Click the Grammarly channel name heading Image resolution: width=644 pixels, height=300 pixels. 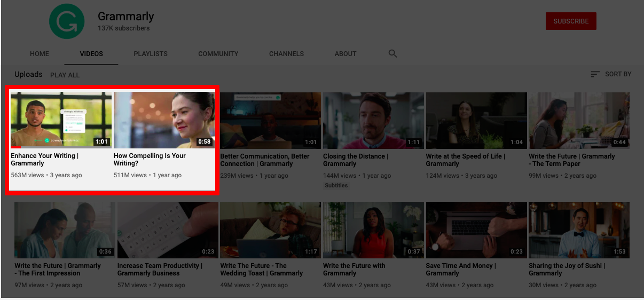pos(125,16)
